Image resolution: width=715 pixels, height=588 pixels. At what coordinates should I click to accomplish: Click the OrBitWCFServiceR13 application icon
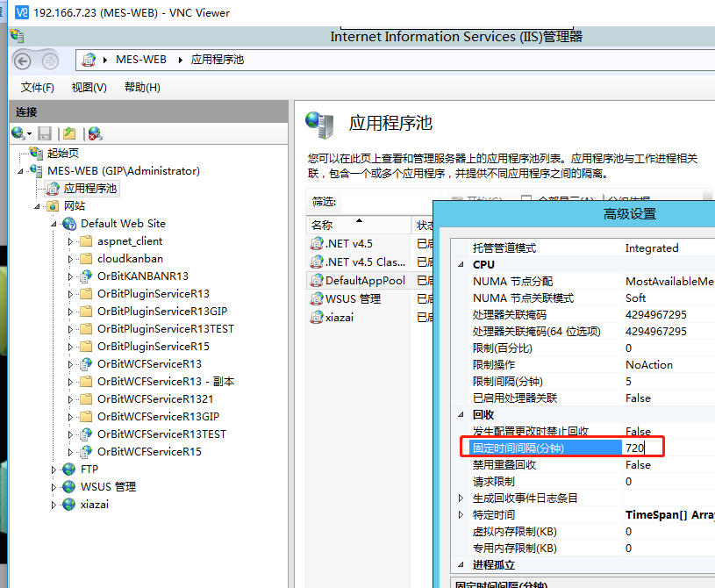(x=86, y=364)
